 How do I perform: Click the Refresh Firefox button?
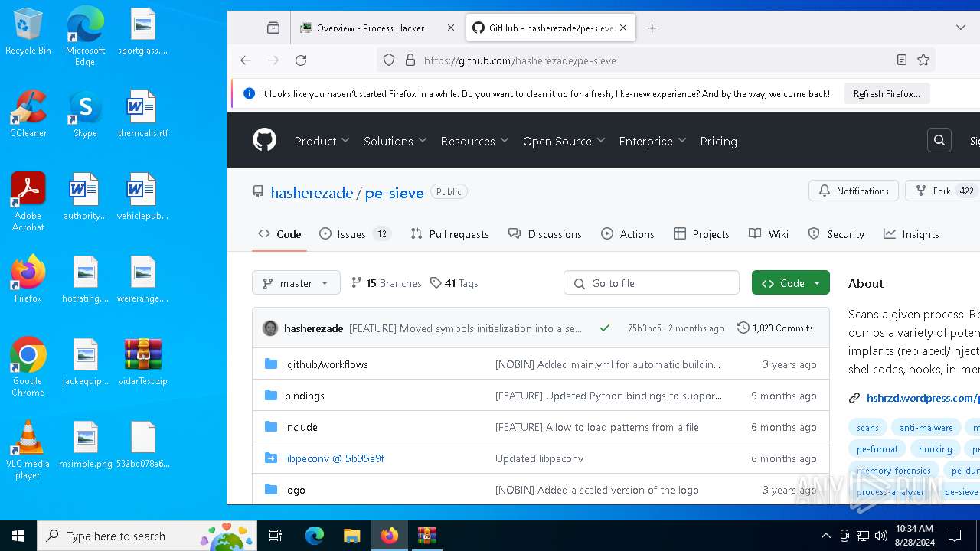(887, 94)
